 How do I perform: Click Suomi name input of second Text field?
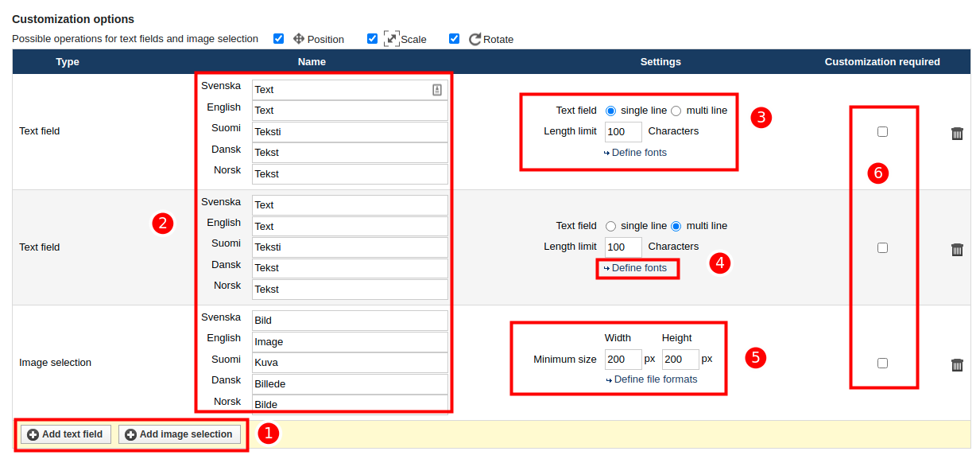pos(350,247)
